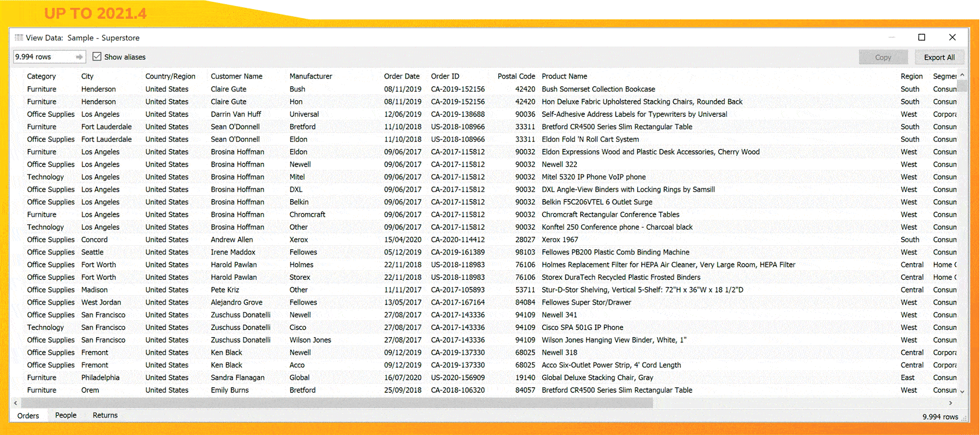Image resolution: width=980 pixels, height=435 pixels.
Task: Select the Cisco SPA 501G IP Phone cell
Action: coord(582,327)
